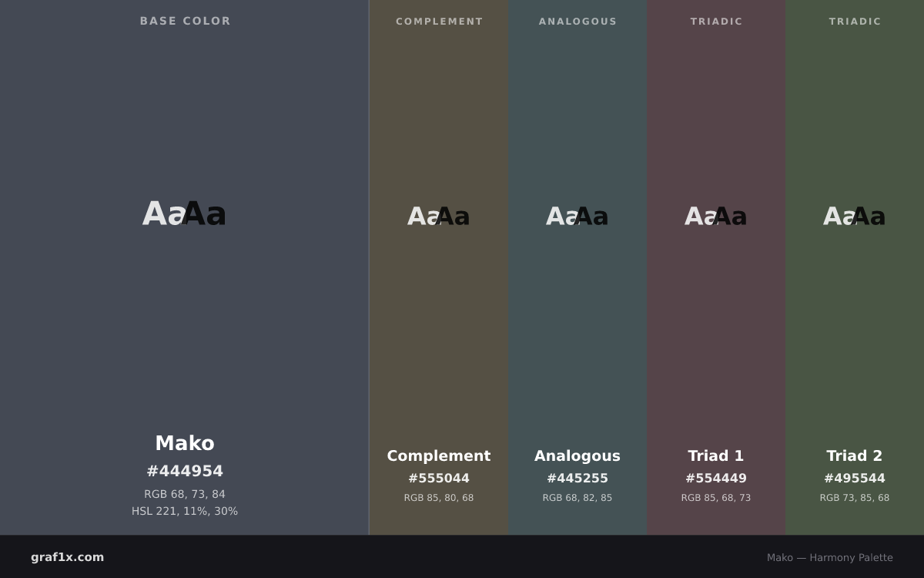
Task: Select the Triad 1 color column
Action: point(716,267)
